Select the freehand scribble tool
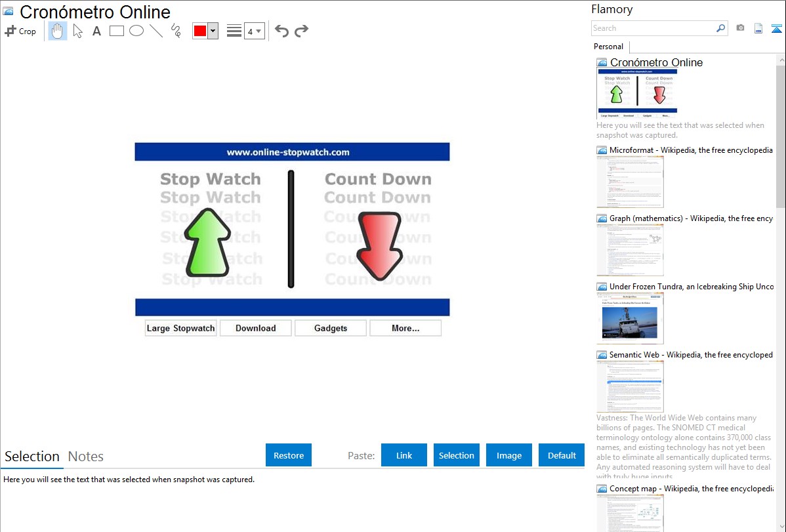 (176, 31)
